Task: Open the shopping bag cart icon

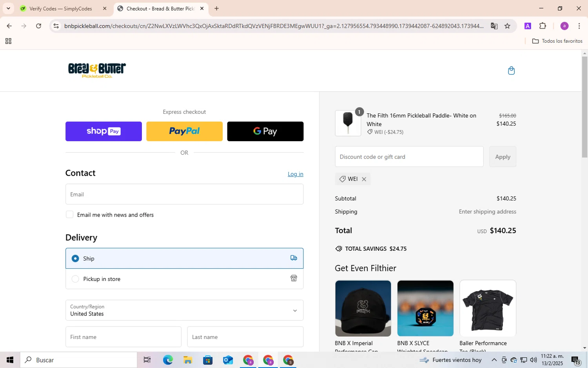Action: 511,71
